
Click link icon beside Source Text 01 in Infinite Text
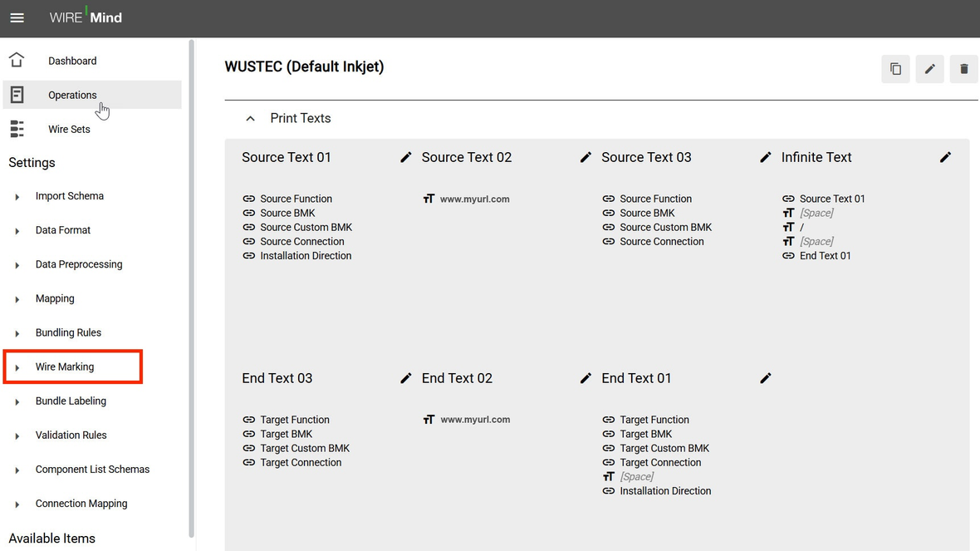coord(788,199)
